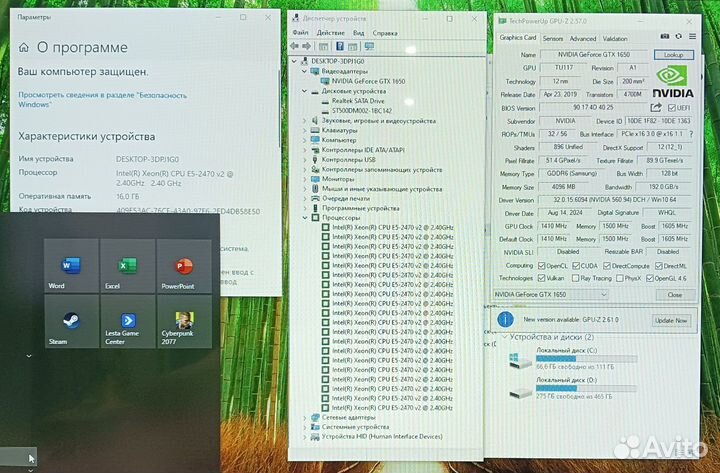Switch to the Advanced tab in GPU-Z
Screen dimensions: 720x473
[583, 39]
